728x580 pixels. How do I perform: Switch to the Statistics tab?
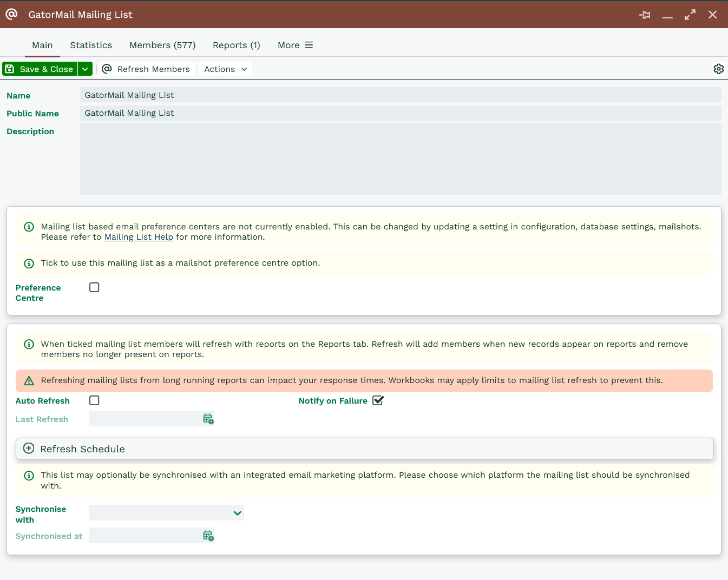91,45
